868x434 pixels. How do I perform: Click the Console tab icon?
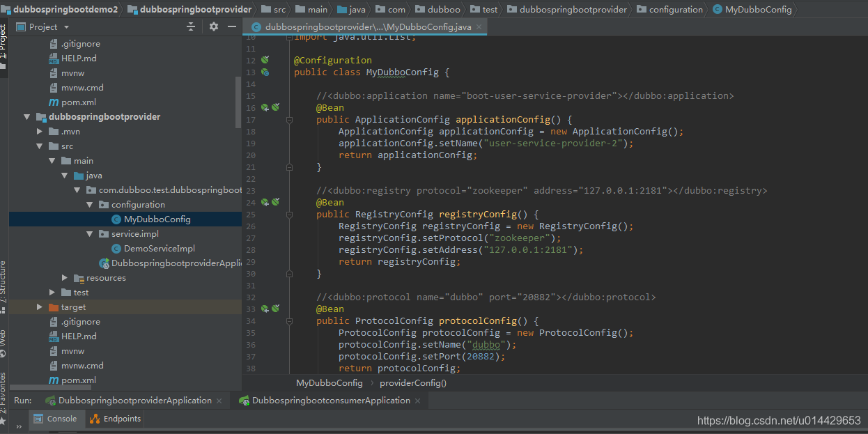coord(38,419)
